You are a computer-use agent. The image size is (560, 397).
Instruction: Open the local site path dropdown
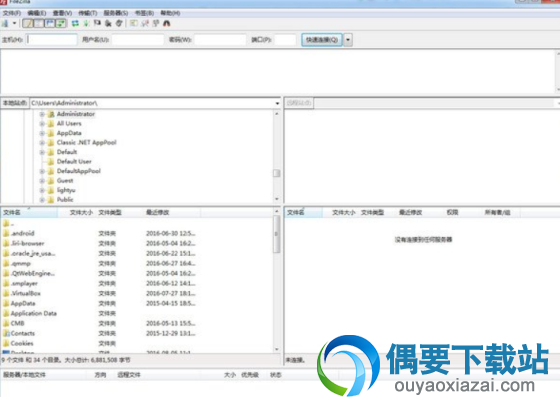click(x=278, y=103)
